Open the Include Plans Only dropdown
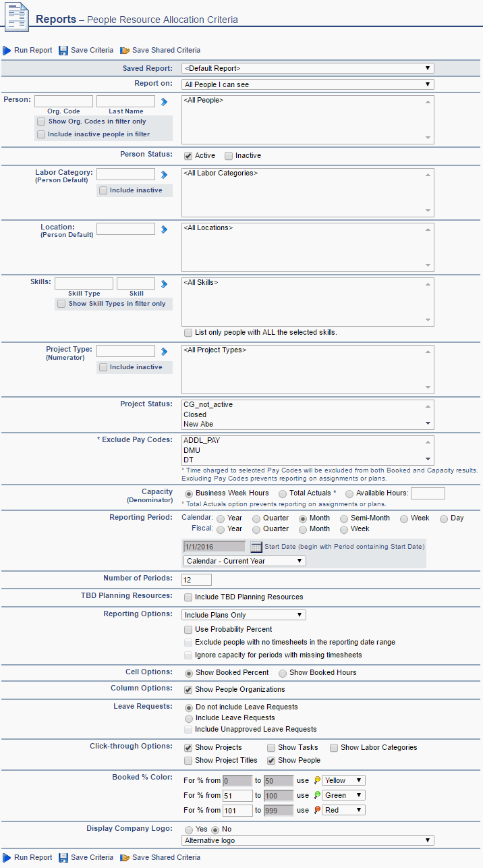483x868 pixels. point(244,616)
